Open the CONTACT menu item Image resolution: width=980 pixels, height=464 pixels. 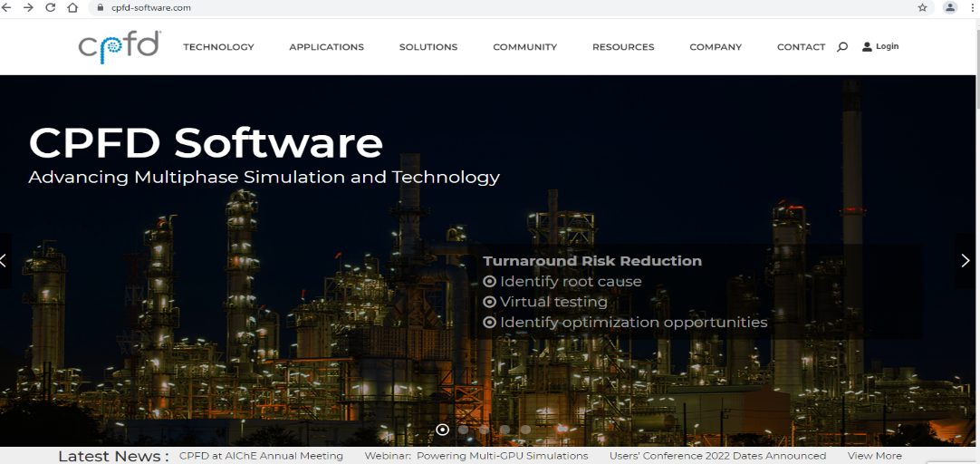click(x=801, y=47)
